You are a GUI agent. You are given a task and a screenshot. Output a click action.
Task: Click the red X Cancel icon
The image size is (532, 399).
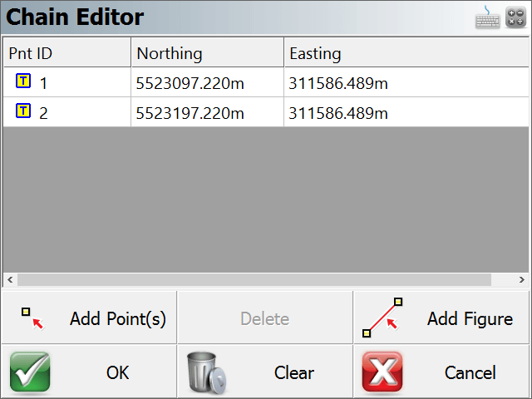click(x=382, y=372)
